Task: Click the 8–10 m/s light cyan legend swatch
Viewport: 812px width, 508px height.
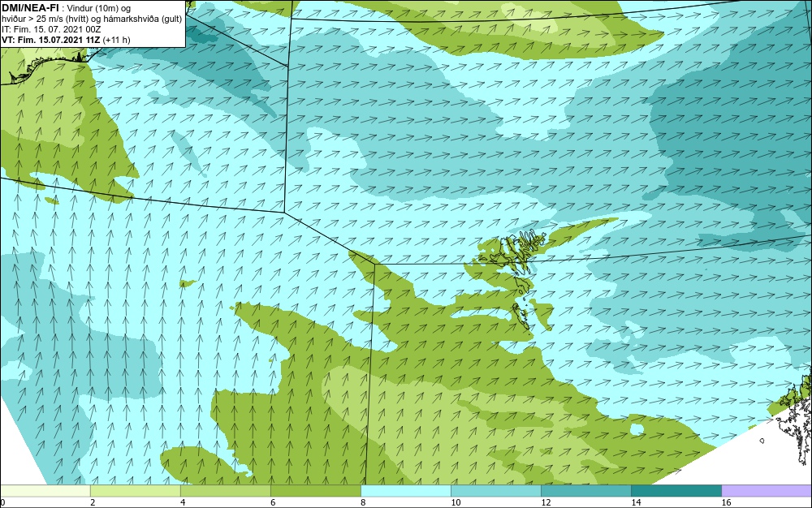Action: click(x=406, y=491)
